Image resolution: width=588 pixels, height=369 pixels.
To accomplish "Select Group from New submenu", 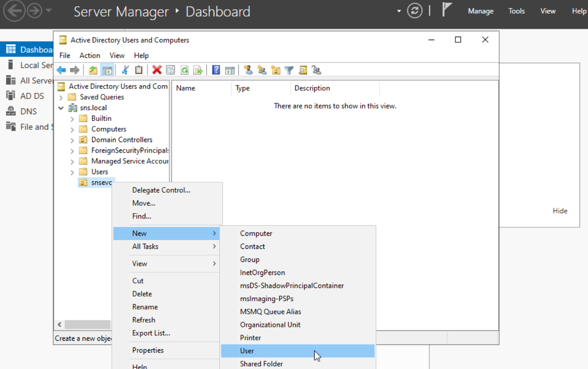I will (x=298, y=260).
